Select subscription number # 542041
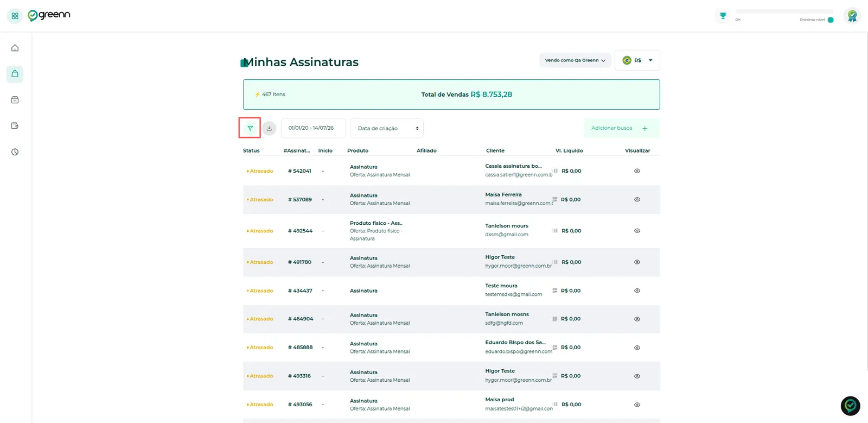 click(x=299, y=171)
